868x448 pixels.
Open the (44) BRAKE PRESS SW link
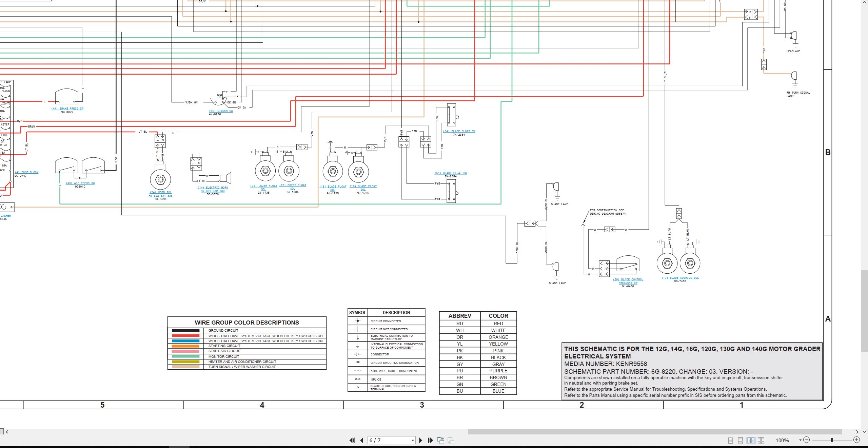coord(67,109)
